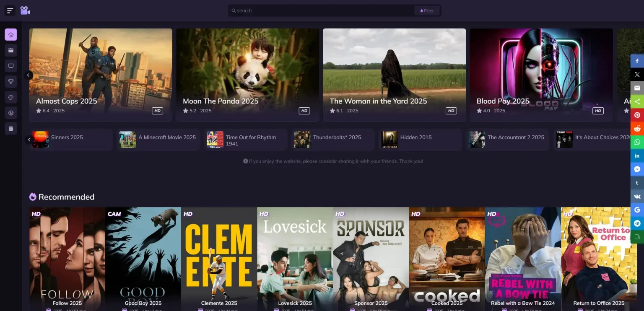Click the 4.0 rating on Blood Pay
Viewport: 644px width, 311px height.
[483, 111]
